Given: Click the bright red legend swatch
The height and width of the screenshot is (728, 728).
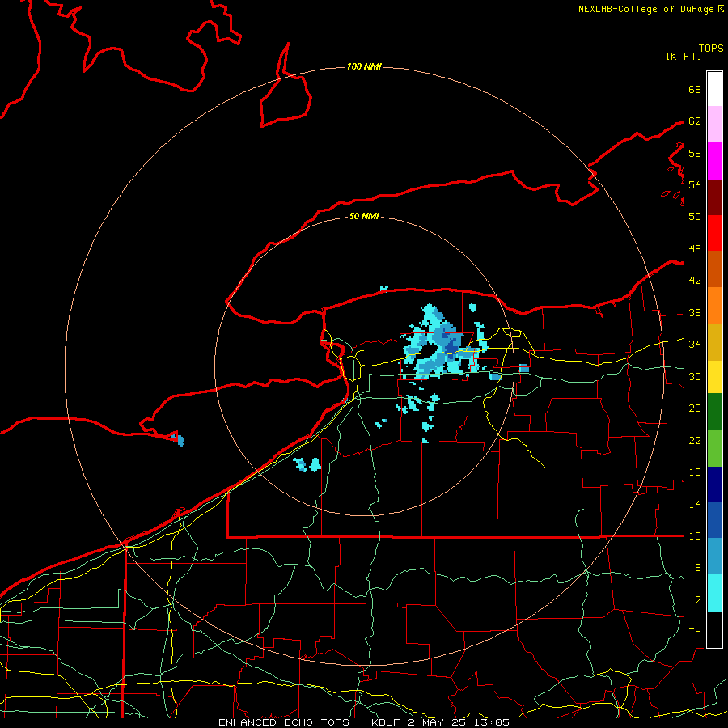Looking at the screenshot, I should 714,233.
